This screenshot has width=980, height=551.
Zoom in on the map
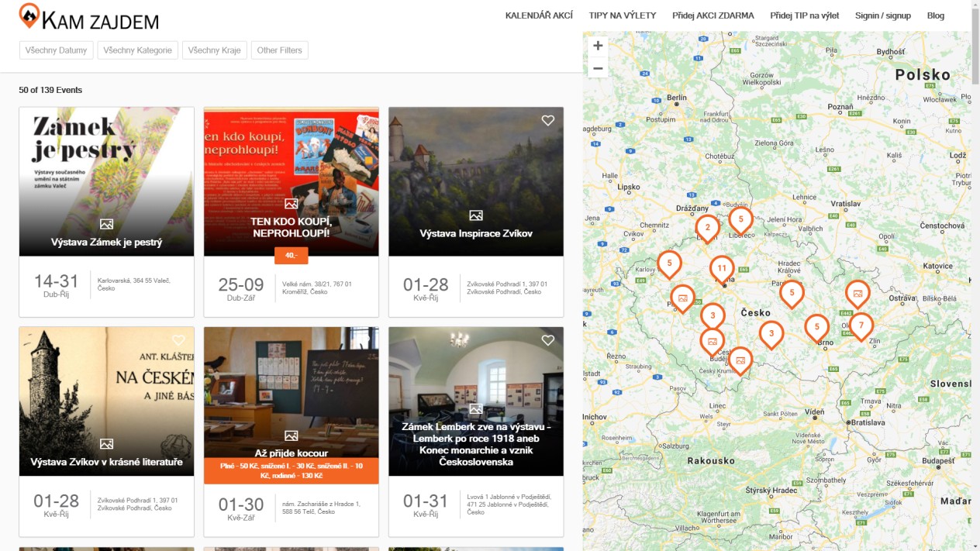coord(598,46)
